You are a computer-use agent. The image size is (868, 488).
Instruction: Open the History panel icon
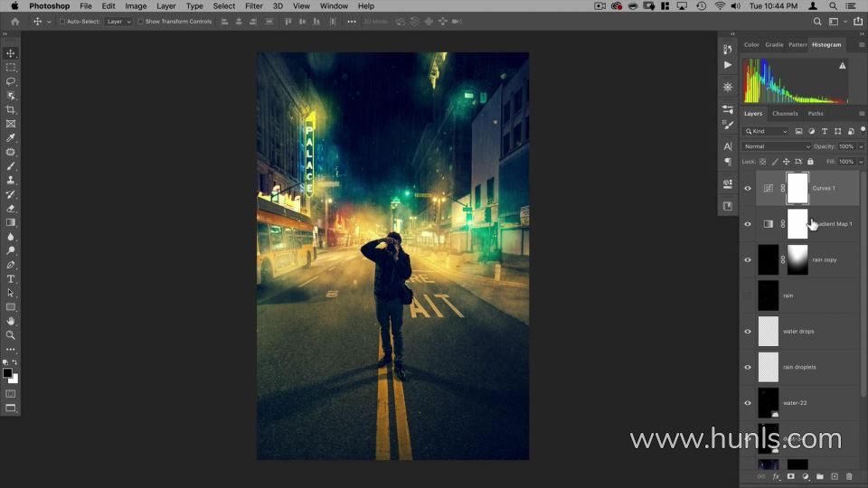(727, 49)
